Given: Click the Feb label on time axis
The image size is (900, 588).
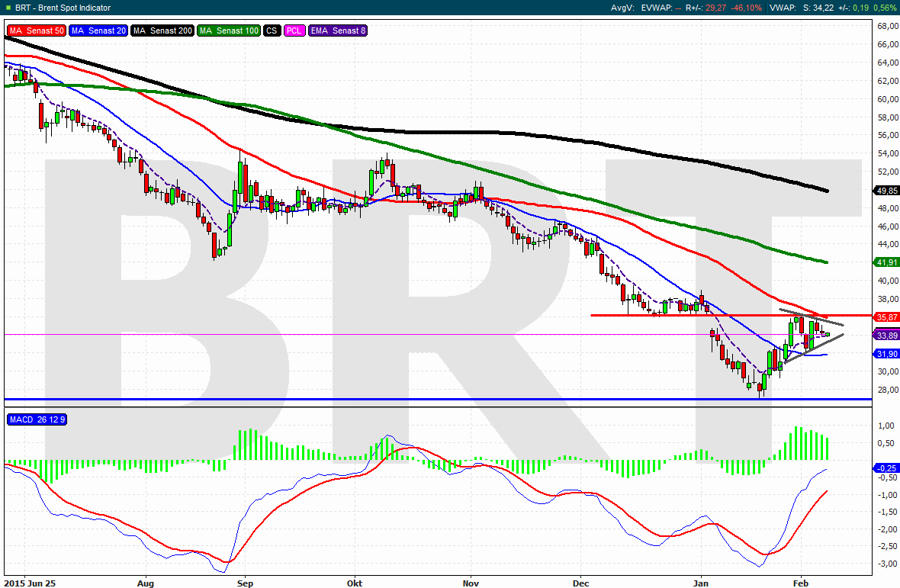Looking at the screenshot, I should (801, 583).
